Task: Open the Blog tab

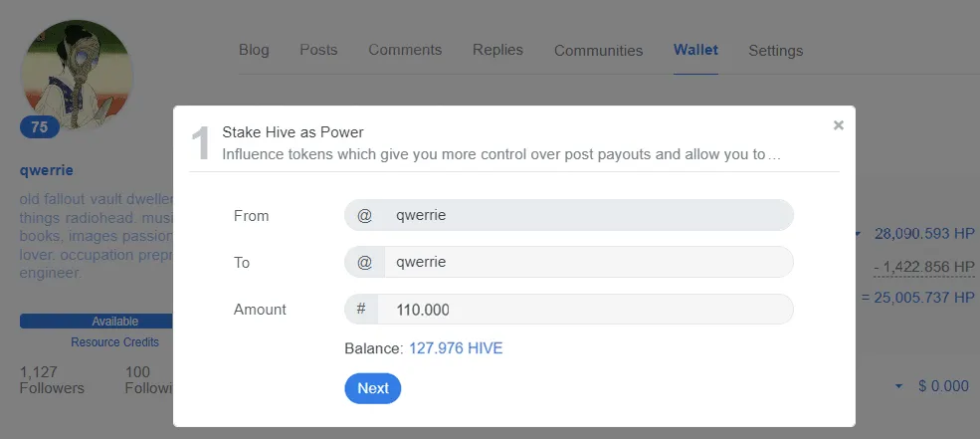Action: coord(254,50)
